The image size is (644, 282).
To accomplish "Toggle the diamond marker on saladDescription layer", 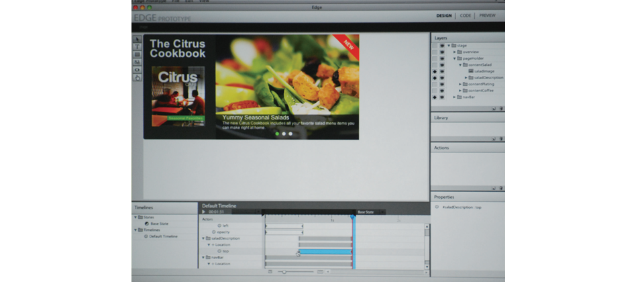I will (x=435, y=78).
